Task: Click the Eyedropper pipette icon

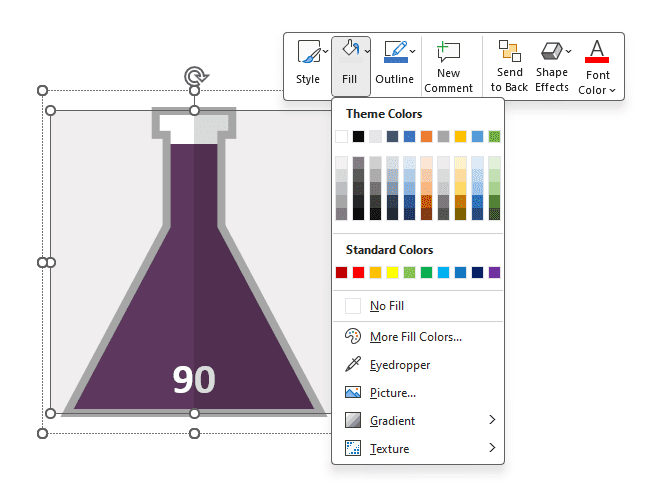Action: click(x=353, y=364)
